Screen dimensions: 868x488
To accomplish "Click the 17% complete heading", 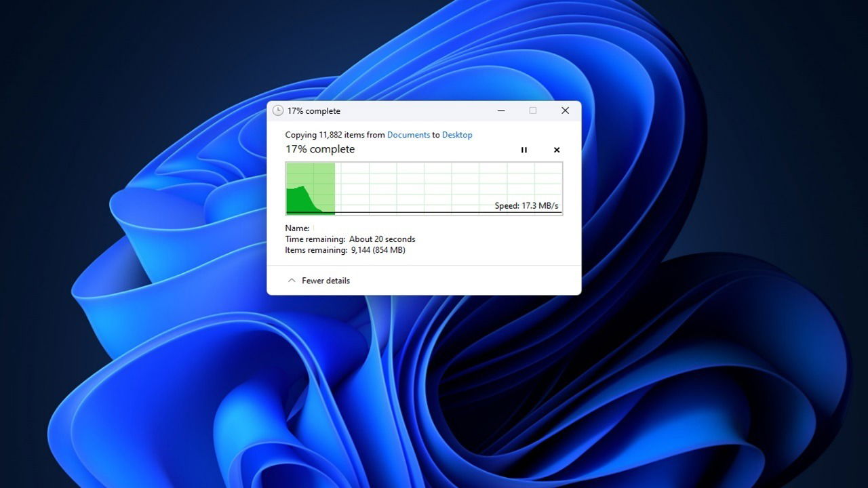I will click(x=319, y=149).
